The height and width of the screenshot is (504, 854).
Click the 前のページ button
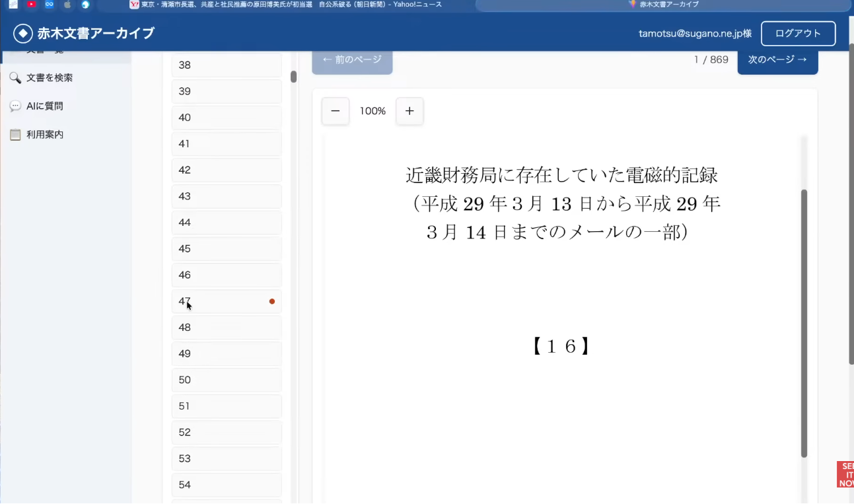352,59
